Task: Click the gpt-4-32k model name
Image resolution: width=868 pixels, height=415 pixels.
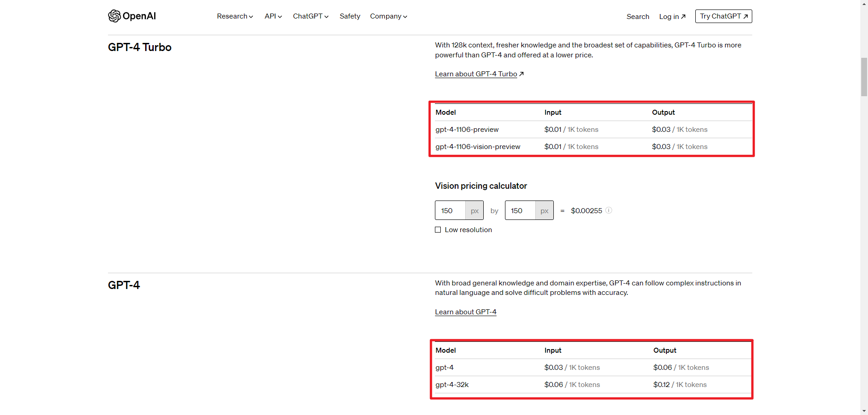Action: [452, 385]
